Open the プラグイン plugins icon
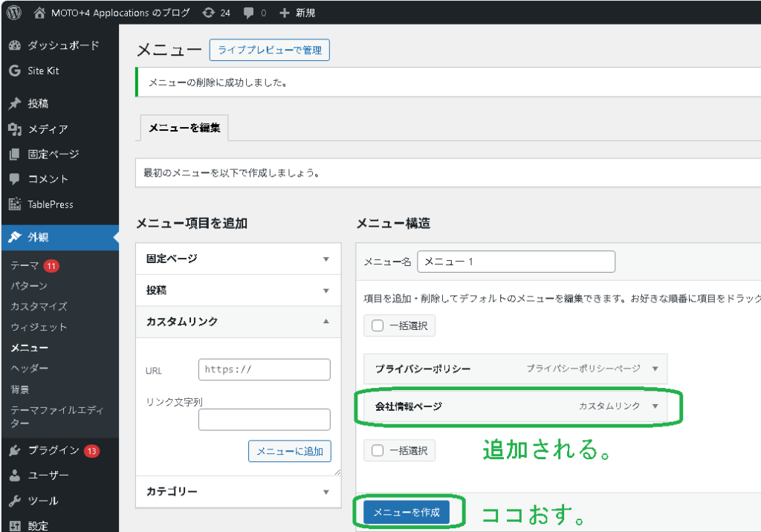761x532 pixels. pos(14,450)
